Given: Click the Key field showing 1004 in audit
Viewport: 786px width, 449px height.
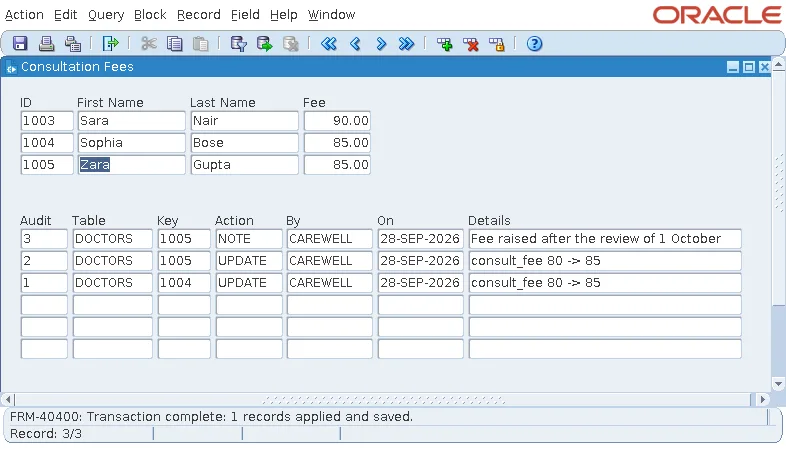Looking at the screenshot, I should click(184, 283).
